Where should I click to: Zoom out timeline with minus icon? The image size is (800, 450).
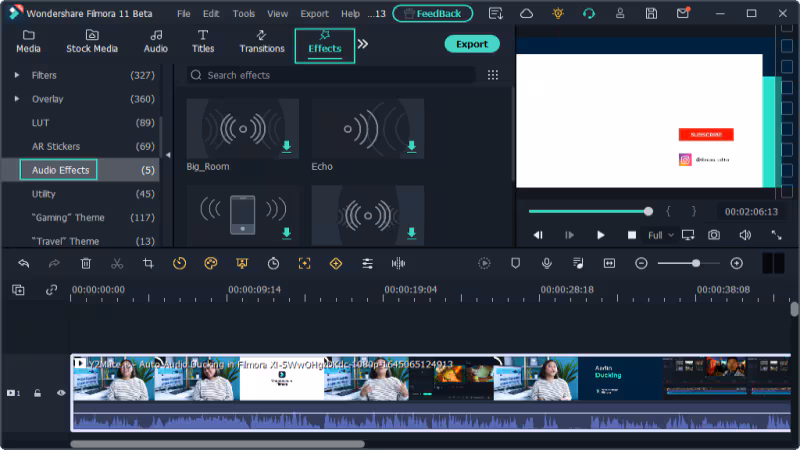(x=641, y=263)
